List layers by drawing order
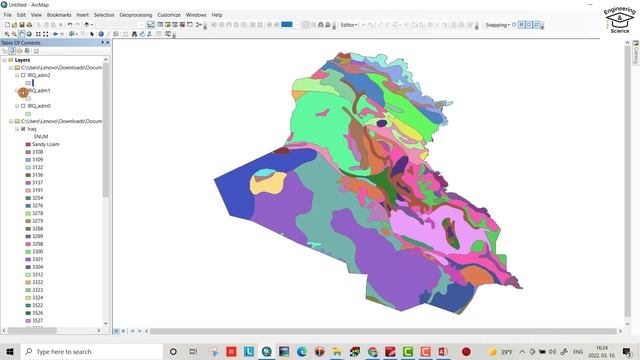This screenshot has height=360, width=640. coord(4,51)
